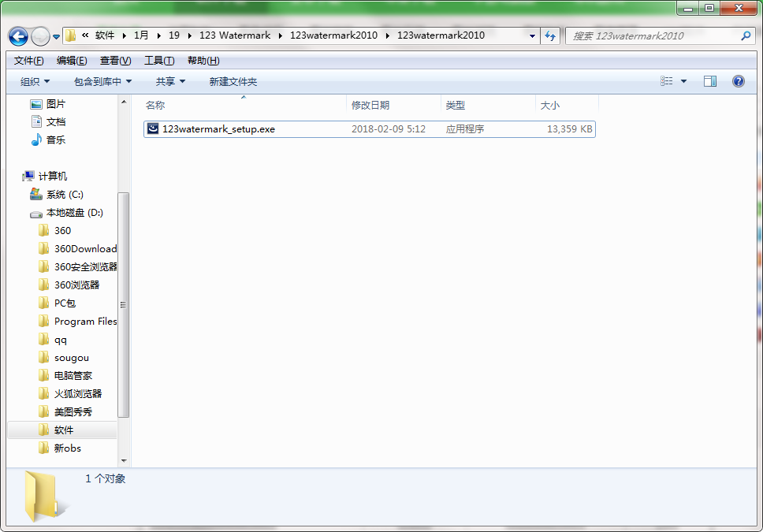Click the sidebar scrollbar up arrow

[124, 102]
